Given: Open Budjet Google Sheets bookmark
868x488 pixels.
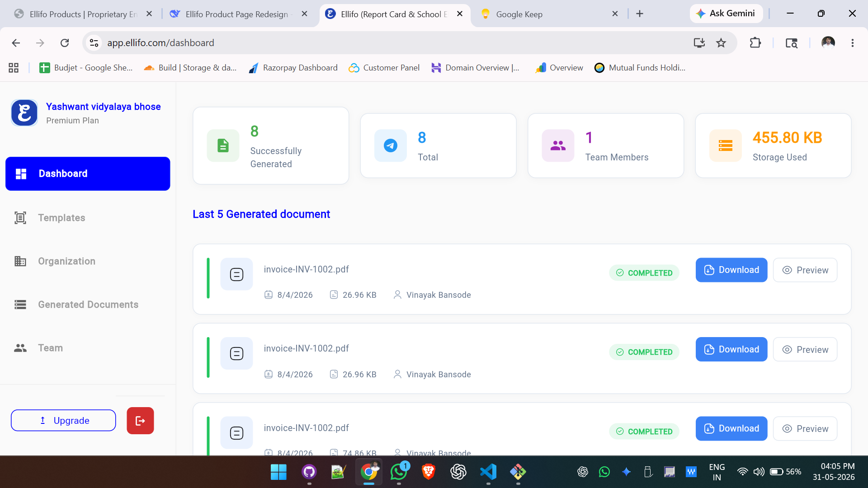Looking at the screenshot, I should pos(86,68).
